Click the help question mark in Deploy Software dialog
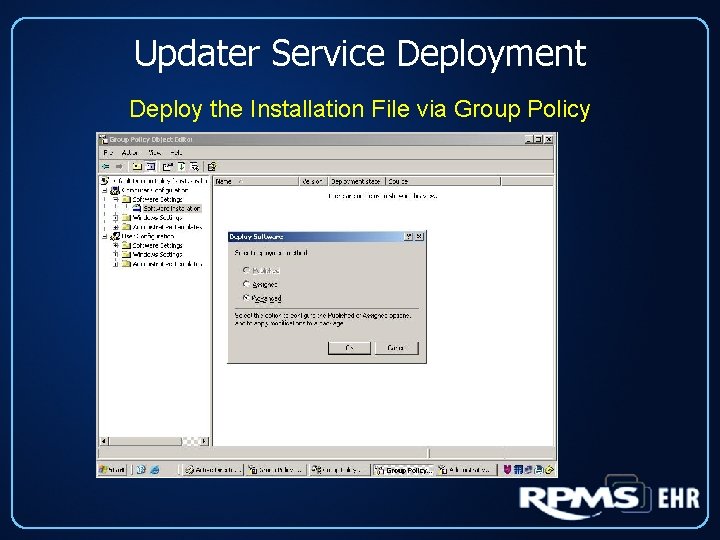 click(408, 236)
